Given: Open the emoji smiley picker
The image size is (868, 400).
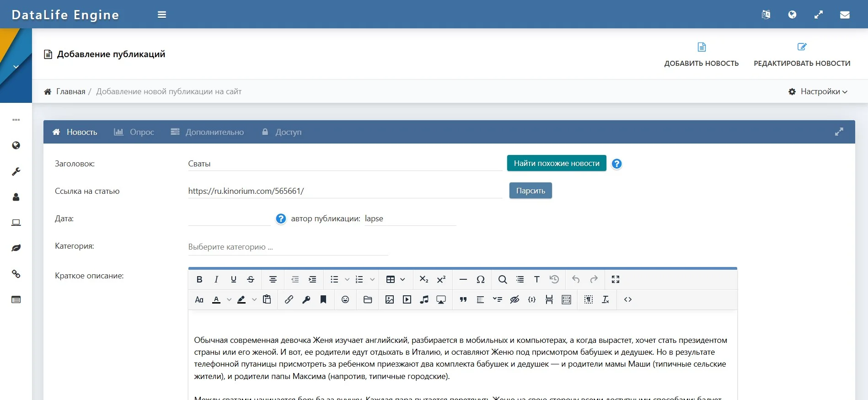Looking at the screenshot, I should click(345, 299).
